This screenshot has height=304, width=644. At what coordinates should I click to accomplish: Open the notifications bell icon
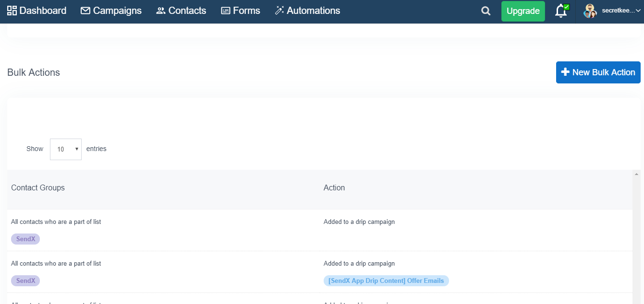(561, 11)
